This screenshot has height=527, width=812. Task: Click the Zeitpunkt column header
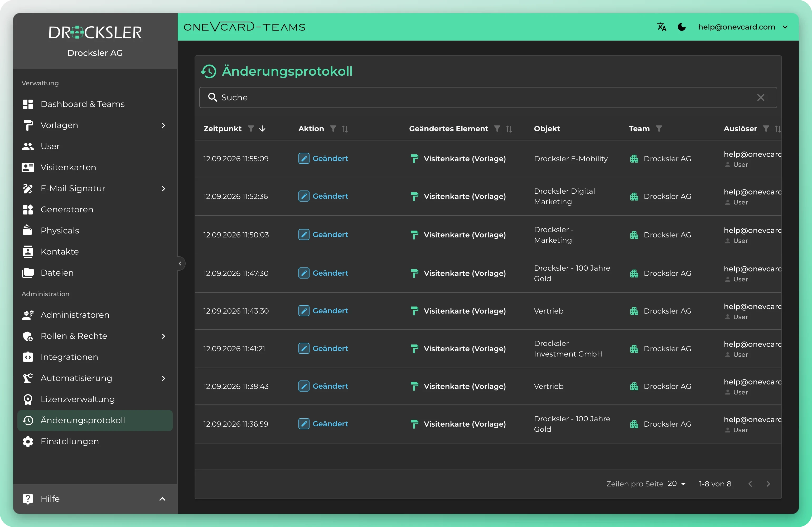tap(223, 129)
